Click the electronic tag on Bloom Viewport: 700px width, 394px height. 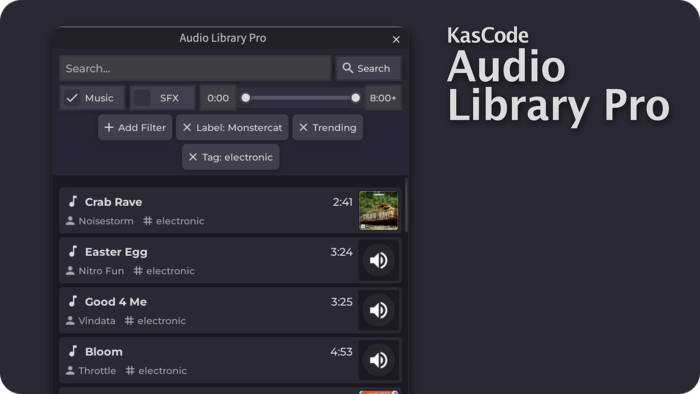156,371
